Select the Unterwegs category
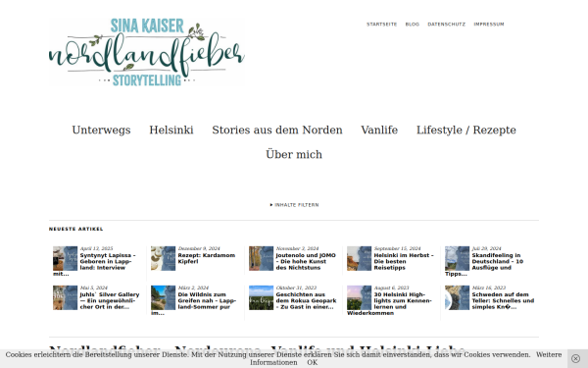This screenshot has width=588, height=368. pos(101,130)
